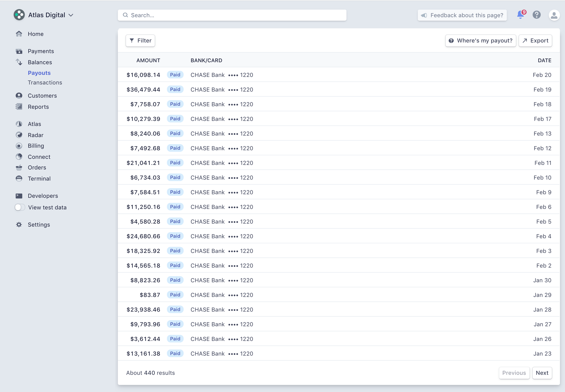565x392 pixels.
Task: Open the $16,098.14 payout row
Action: coord(339,75)
